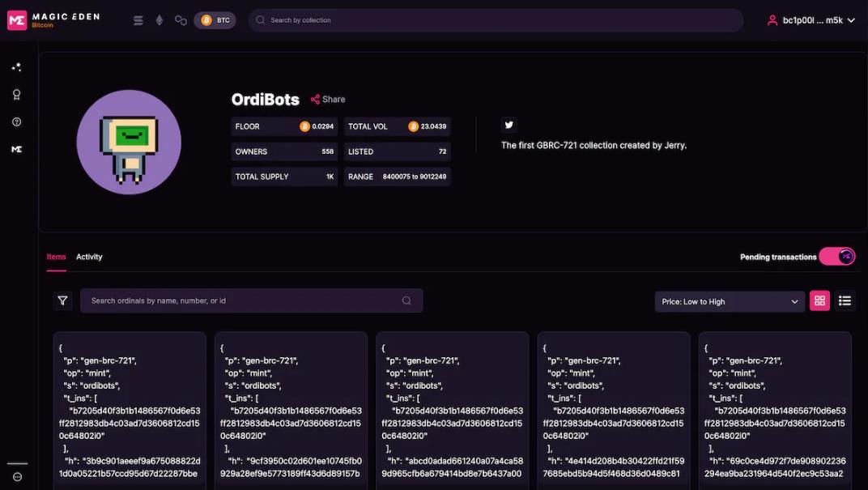Open the OrdiBots Twitter link icon
This screenshot has width=868, height=490.
tap(508, 125)
